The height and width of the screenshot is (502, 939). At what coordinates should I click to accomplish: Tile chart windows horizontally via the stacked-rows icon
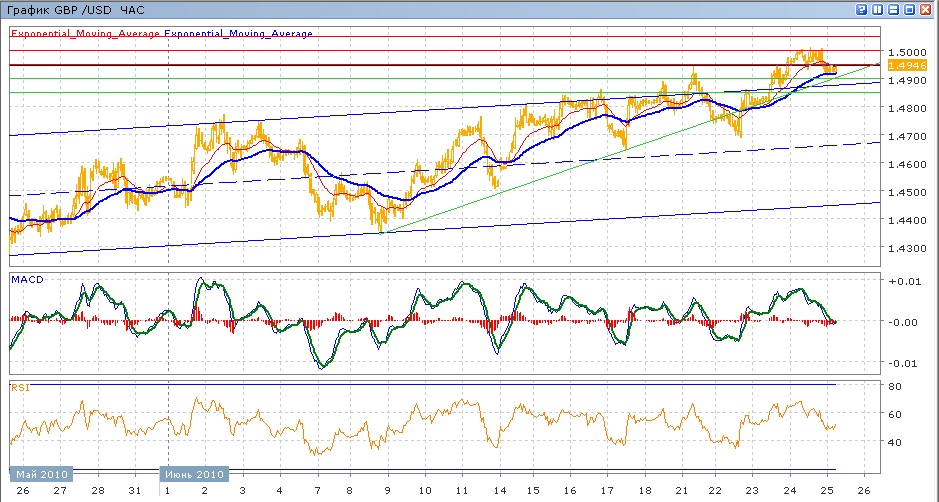(x=894, y=10)
